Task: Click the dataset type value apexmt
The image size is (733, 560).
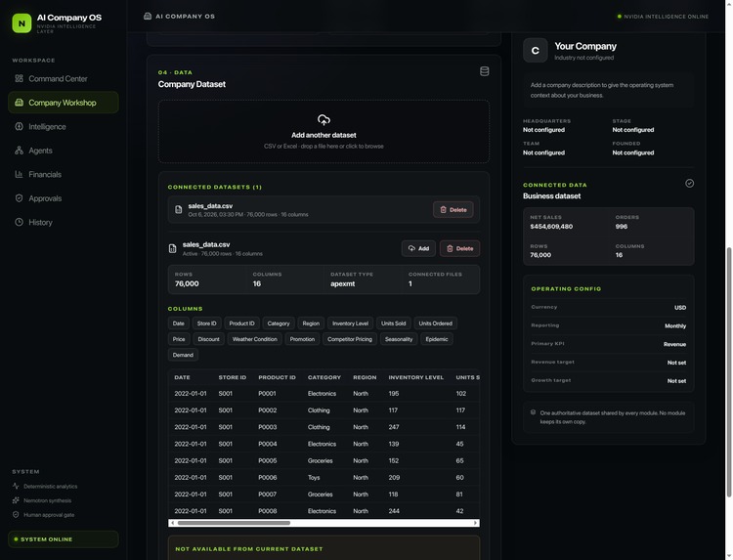Action: click(x=343, y=283)
